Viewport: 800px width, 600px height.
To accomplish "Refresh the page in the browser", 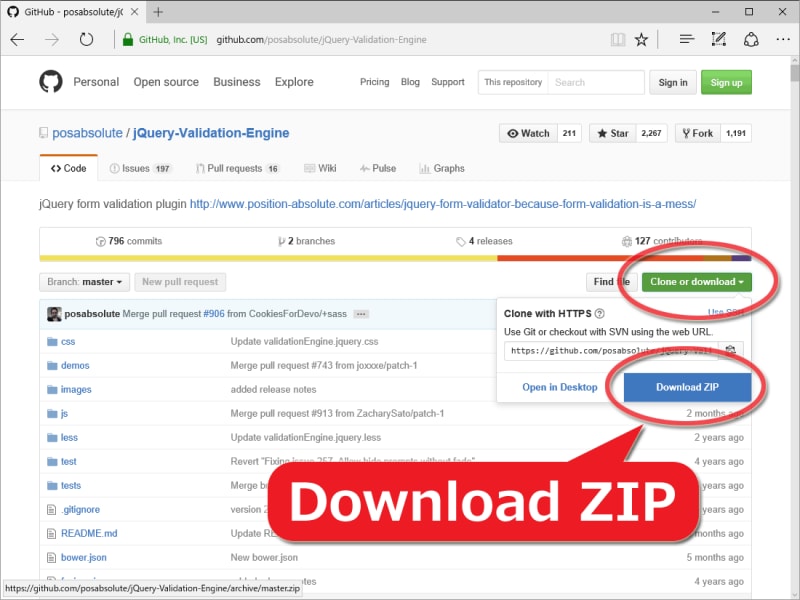I will [87, 39].
